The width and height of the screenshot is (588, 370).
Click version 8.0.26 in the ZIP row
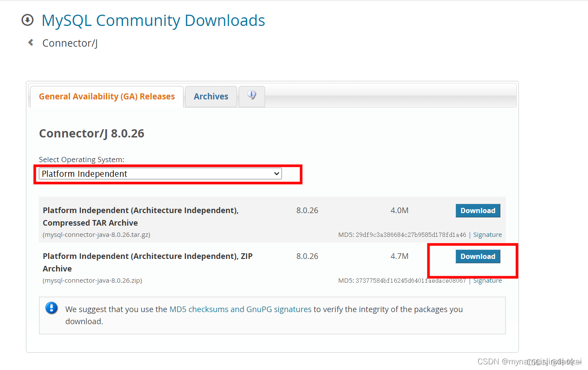pos(307,256)
